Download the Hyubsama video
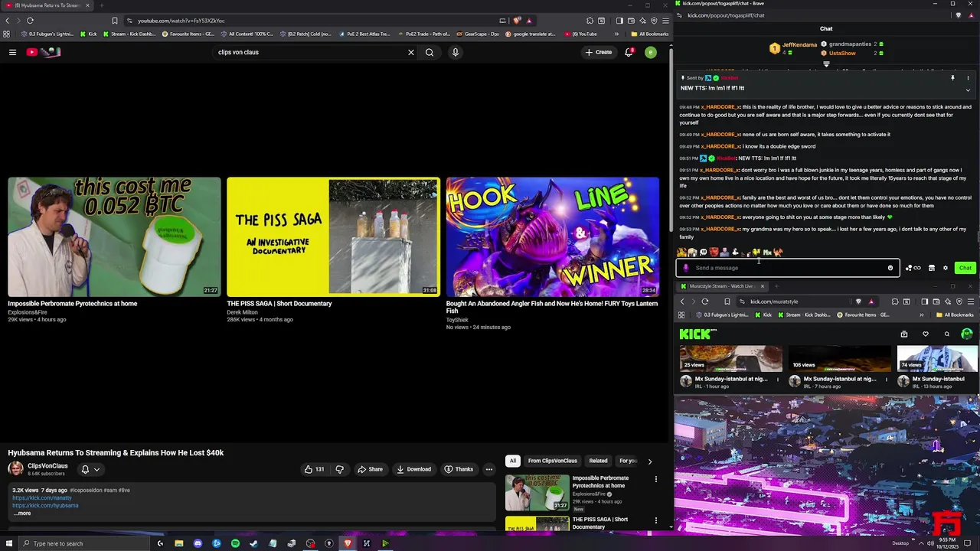The image size is (980, 551). pyautogui.click(x=413, y=469)
